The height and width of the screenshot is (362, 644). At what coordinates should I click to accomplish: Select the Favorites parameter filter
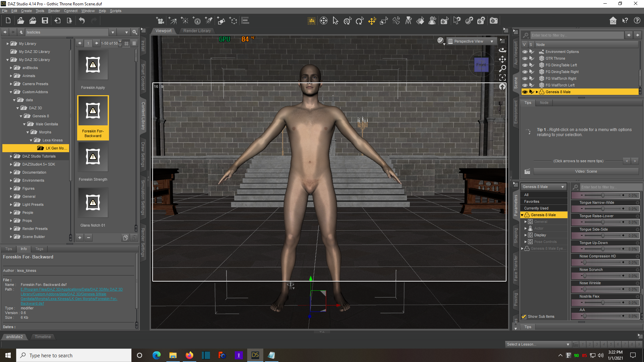[x=543, y=202]
